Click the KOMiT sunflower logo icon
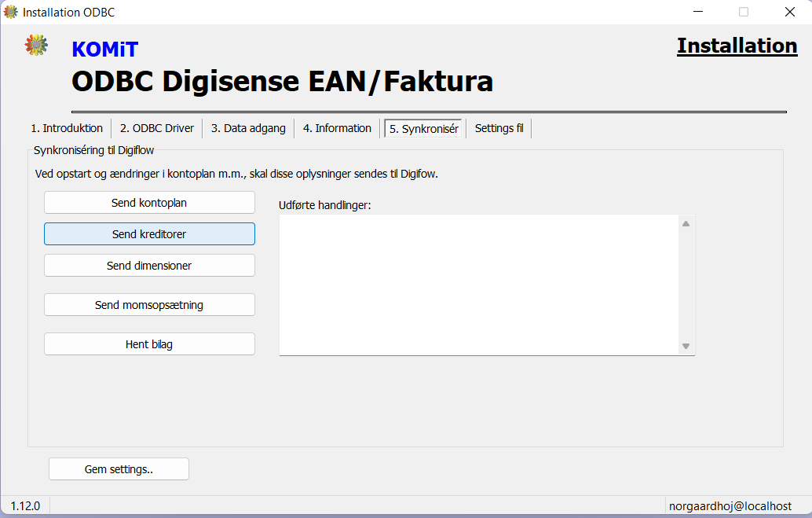812x518 pixels. 36,45
